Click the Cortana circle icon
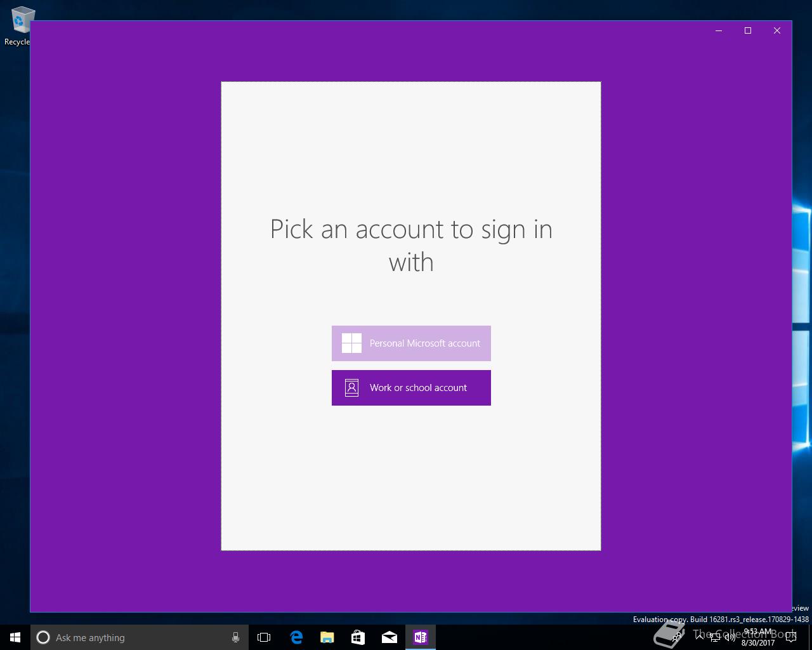The height and width of the screenshot is (650, 812). click(x=43, y=637)
